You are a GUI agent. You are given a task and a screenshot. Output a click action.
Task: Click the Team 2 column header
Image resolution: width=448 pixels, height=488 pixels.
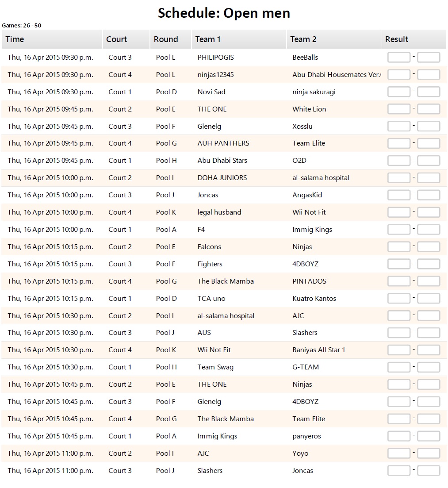(303, 39)
